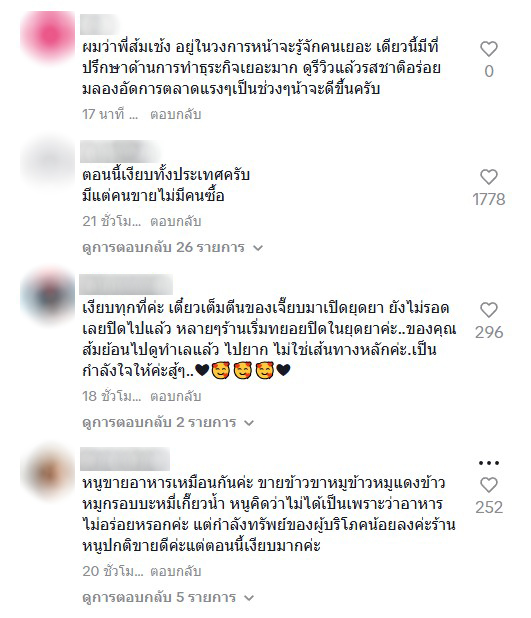Open the username above the 252-like comment
The width and height of the screenshot is (531, 618).
point(125,459)
